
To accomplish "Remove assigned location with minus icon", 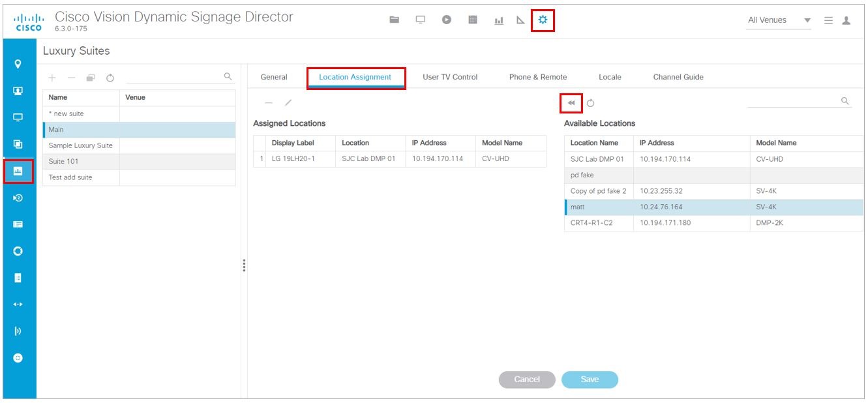I will 268,103.
